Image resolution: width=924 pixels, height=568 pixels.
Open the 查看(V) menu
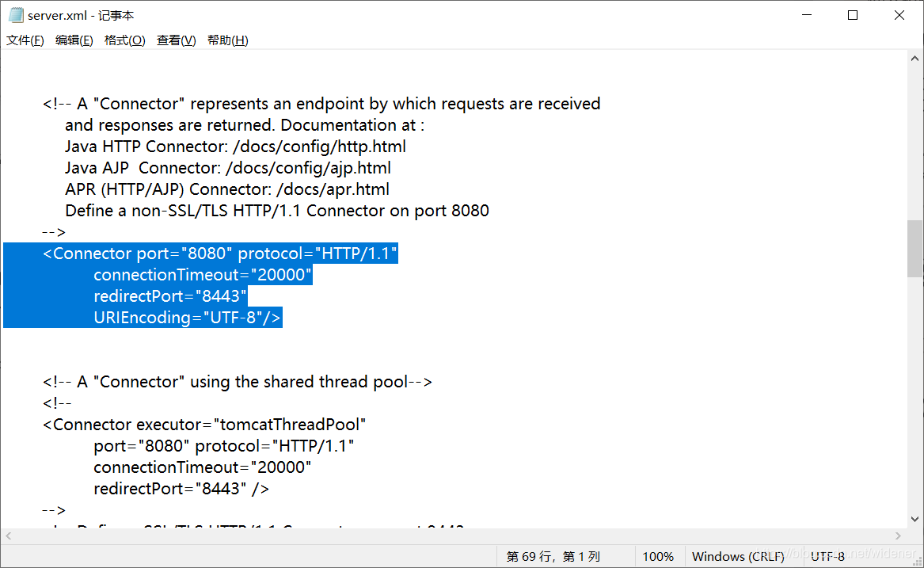[x=177, y=40]
